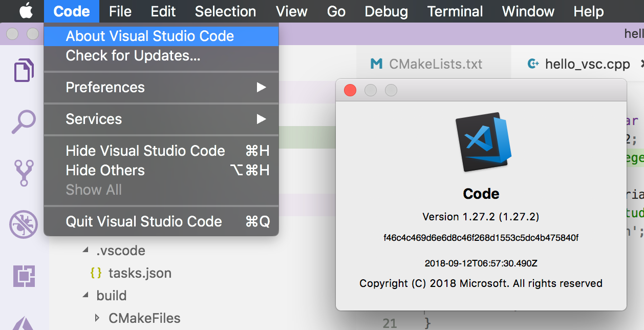Click the CMakeLists.txt tab file icon
Screen dimensions: 644x330
377,64
